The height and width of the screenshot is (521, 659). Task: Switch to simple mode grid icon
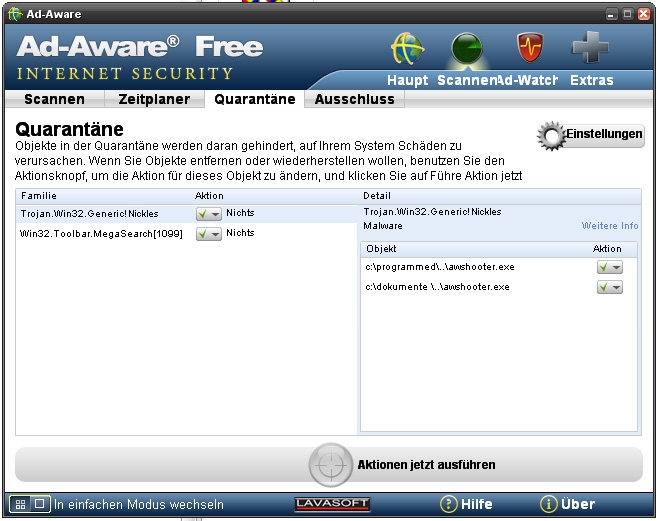[20, 504]
